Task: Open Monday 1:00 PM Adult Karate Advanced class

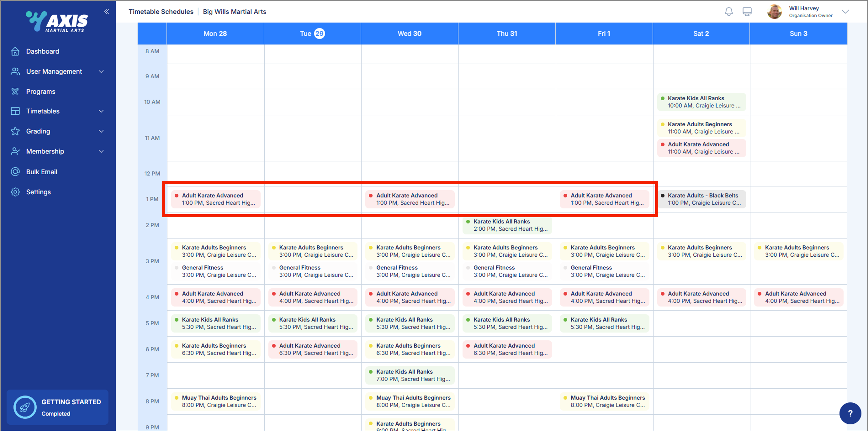Action: pos(216,199)
